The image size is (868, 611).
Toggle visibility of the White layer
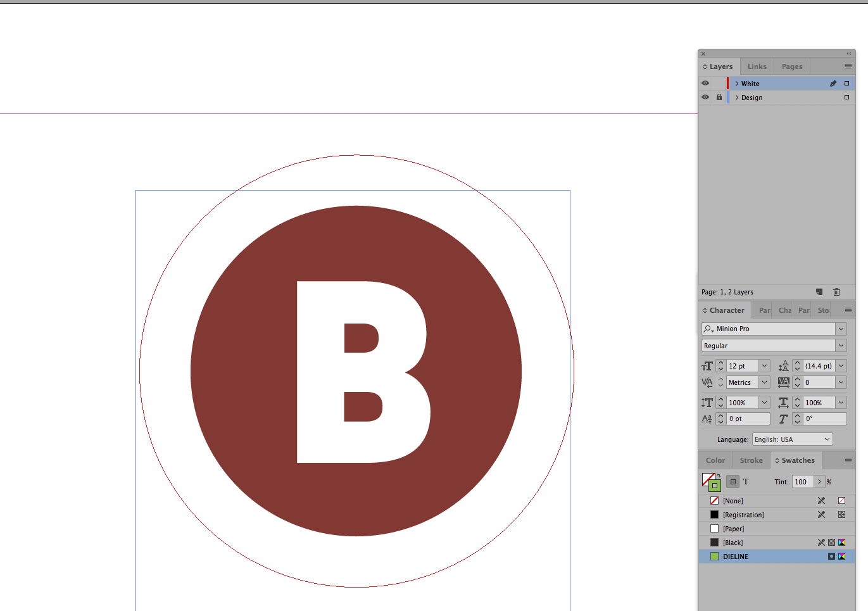click(x=705, y=84)
